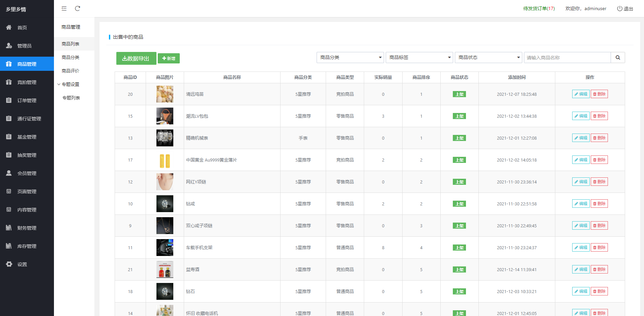The height and width of the screenshot is (316, 644).
Task: Toggle 上架 status for 车载手机支架
Action: coord(459,248)
